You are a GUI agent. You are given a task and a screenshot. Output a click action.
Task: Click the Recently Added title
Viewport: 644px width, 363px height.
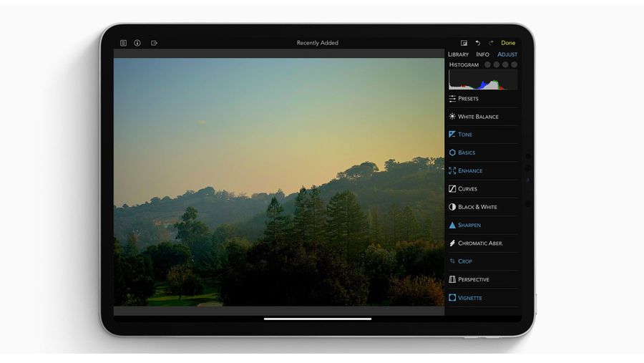(318, 43)
